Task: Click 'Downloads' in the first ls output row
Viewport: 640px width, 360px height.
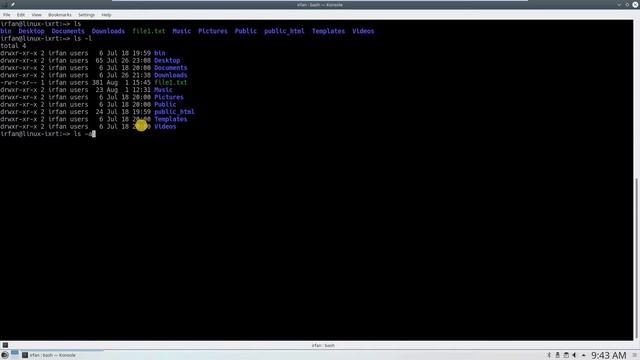Action: [108, 31]
